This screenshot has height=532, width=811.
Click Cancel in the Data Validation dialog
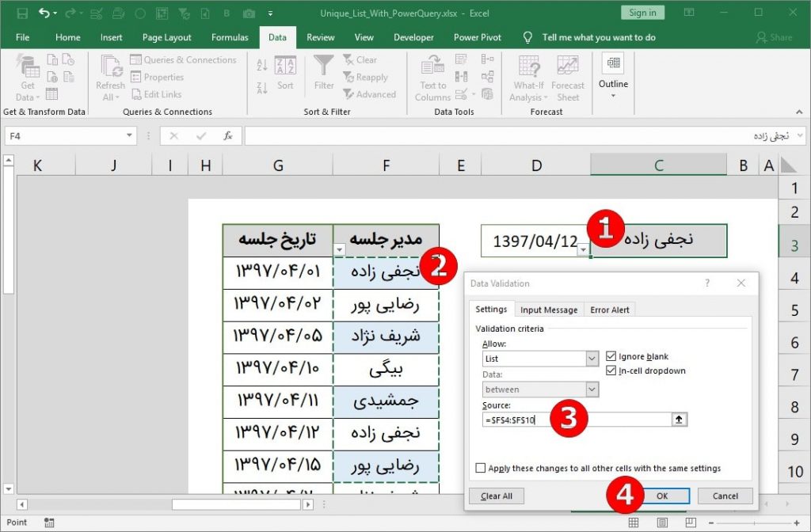(x=725, y=496)
